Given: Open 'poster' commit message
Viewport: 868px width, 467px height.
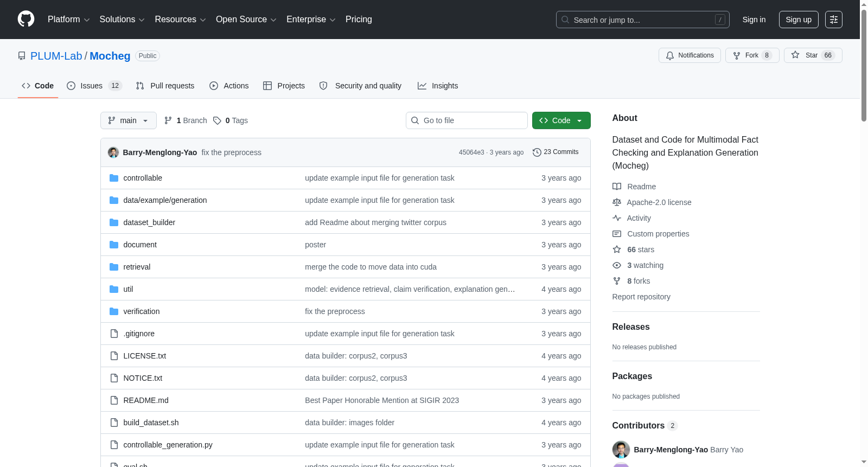Looking at the screenshot, I should [315, 245].
